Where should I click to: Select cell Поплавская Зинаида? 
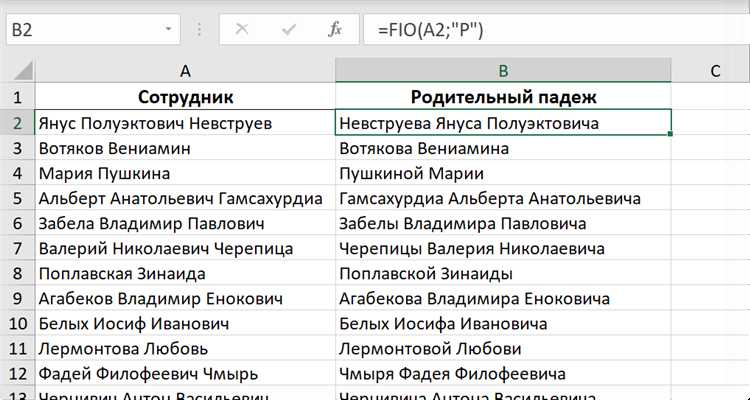[185, 273]
